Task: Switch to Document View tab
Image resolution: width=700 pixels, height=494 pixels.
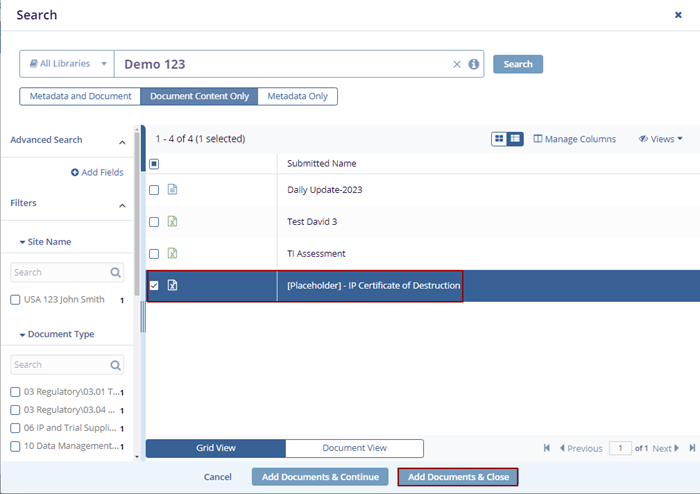Action: pyautogui.click(x=354, y=448)
